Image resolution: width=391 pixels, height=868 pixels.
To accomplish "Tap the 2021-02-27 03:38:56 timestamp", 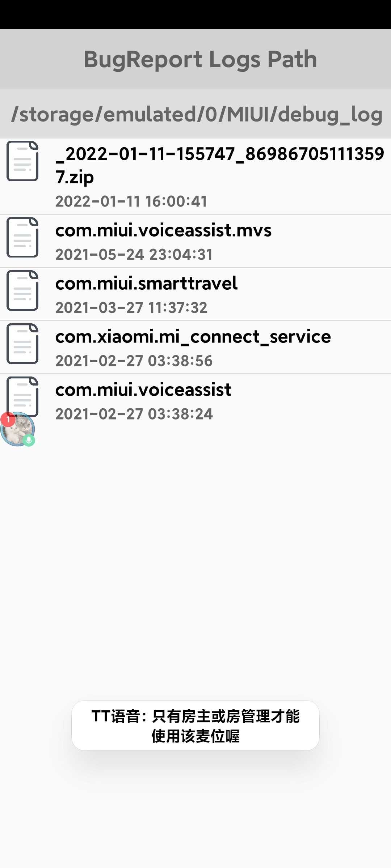I will point(134,361).
